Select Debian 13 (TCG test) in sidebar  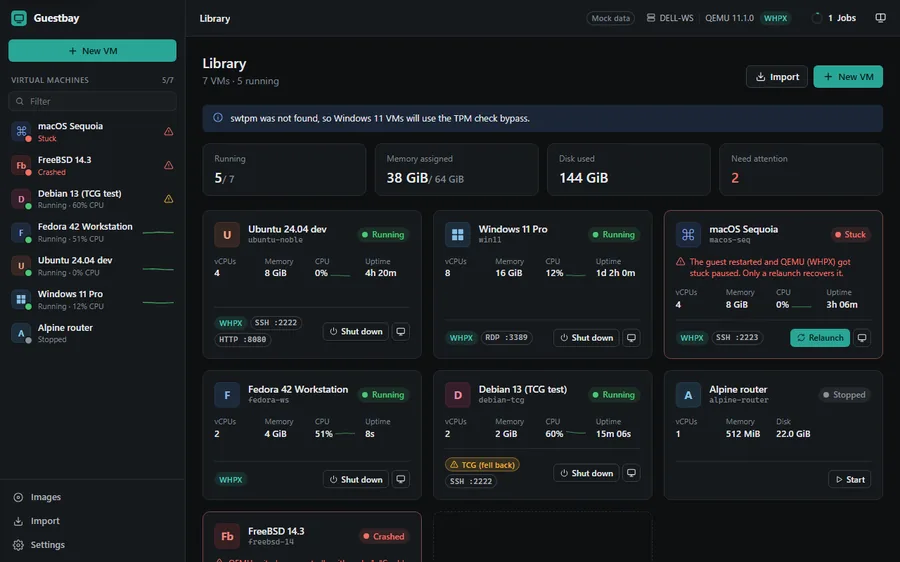pos(92,199)
